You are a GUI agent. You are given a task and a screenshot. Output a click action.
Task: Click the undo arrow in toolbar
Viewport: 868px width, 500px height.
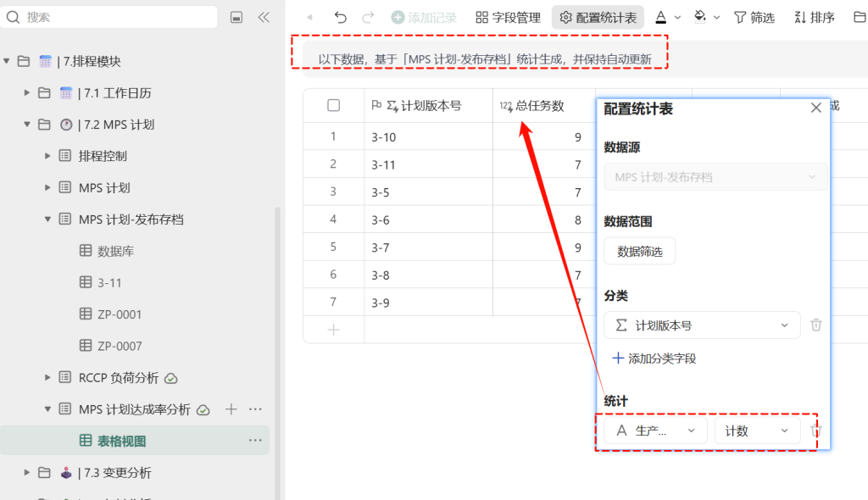341,18
